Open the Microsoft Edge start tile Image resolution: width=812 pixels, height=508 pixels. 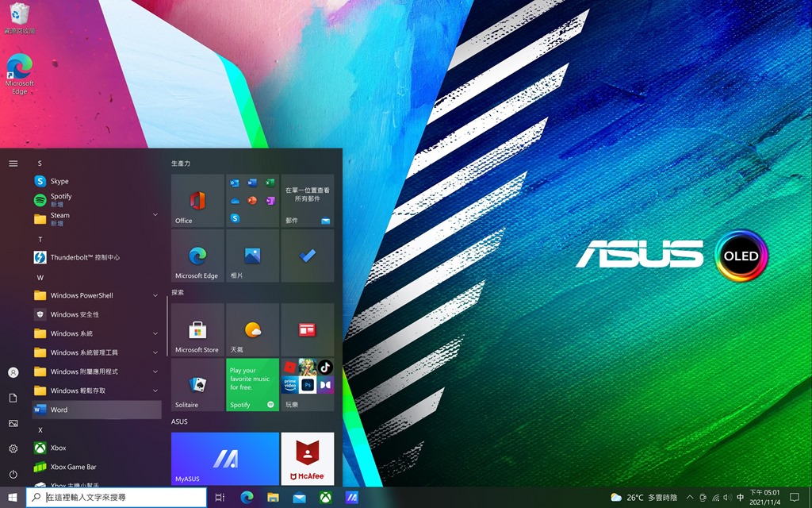pos(197,256)
